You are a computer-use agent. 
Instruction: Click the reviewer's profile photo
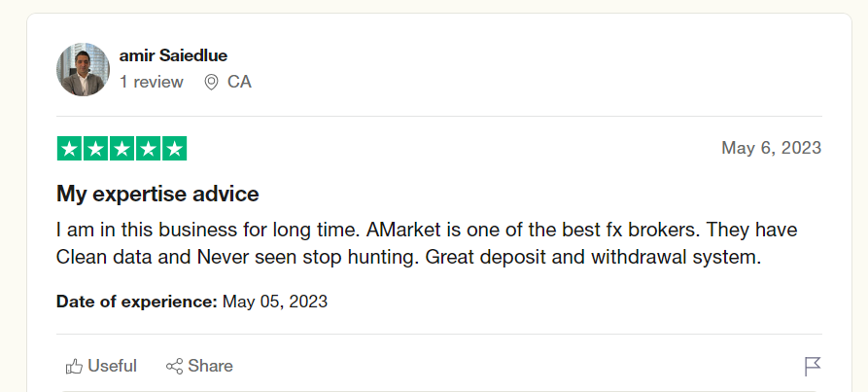(x=84, y=69)
